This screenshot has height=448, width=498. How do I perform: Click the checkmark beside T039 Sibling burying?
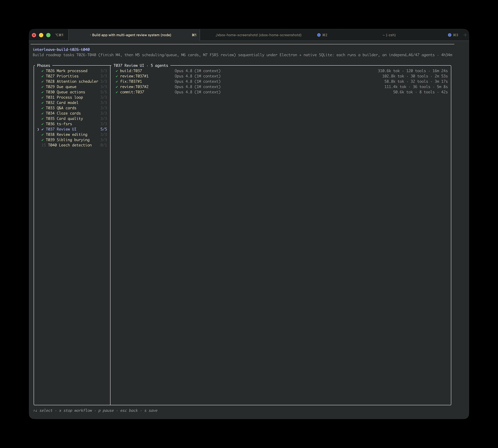point(43,140)
